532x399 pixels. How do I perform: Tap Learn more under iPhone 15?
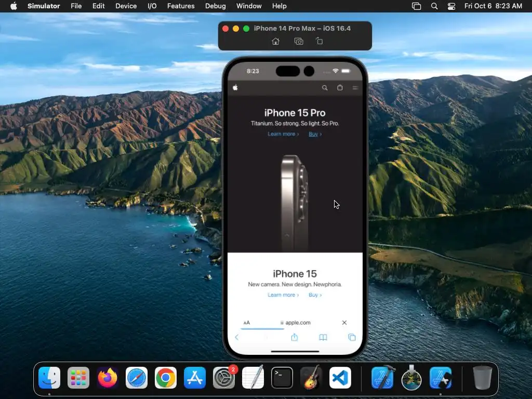283,295
